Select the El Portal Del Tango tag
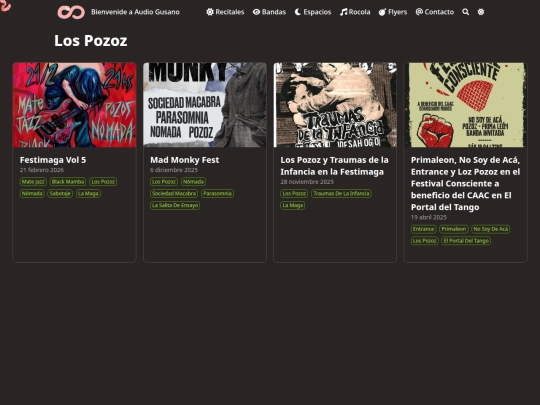 point(466,241)
